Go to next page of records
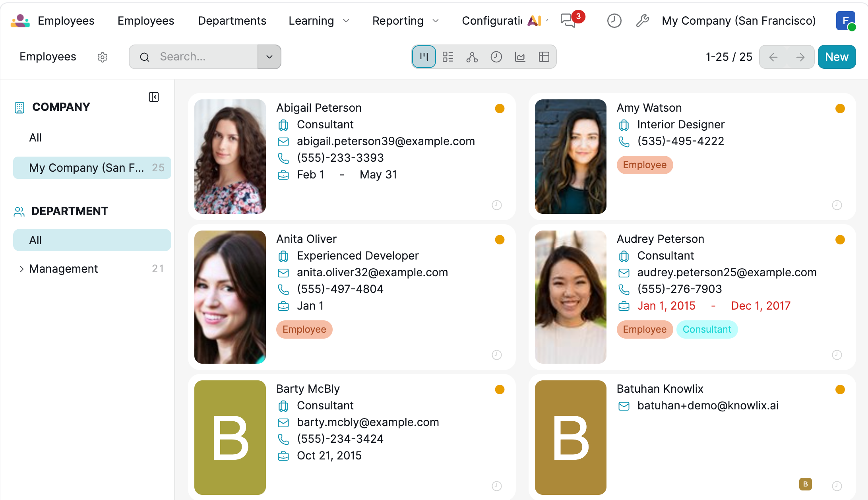The width and height of the screenshot is (868, 500). pos(800,57)
